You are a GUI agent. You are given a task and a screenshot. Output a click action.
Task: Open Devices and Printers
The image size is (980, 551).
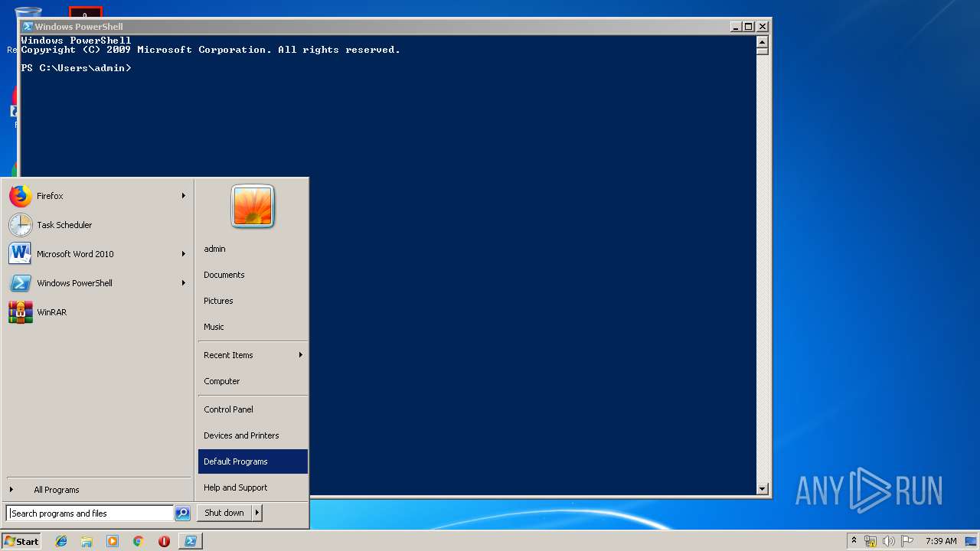(x=253, y=435)
